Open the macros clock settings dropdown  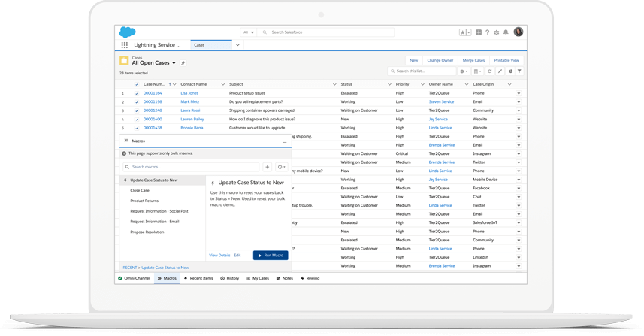281,167
